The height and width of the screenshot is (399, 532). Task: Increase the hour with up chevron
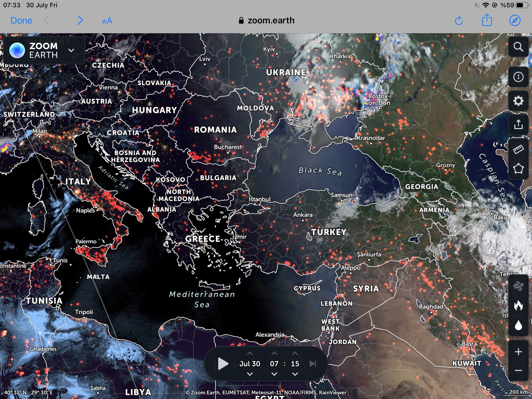click(x=274, y=354)
